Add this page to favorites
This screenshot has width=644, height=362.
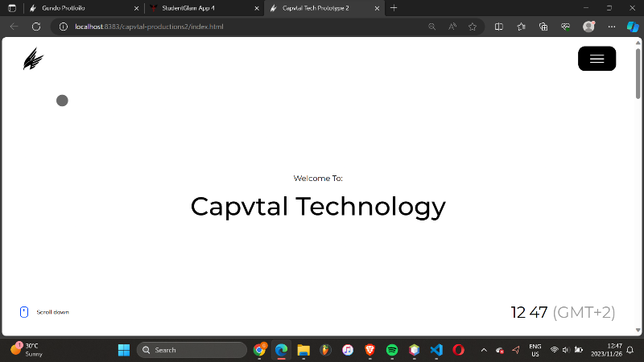[473, 27]
